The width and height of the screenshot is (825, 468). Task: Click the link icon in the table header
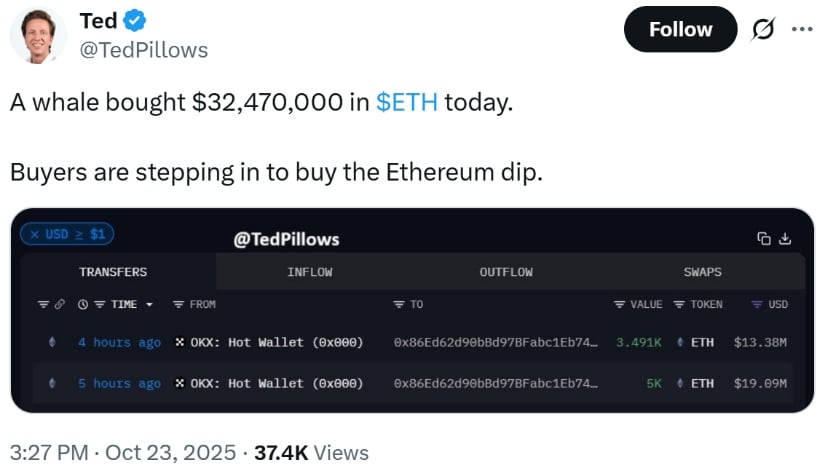[x=57, y=304]
